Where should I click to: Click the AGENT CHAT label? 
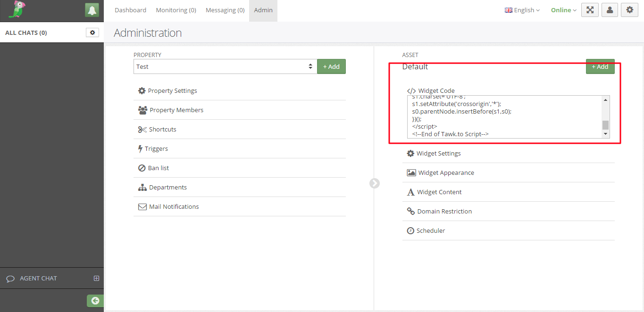point(38,279)
